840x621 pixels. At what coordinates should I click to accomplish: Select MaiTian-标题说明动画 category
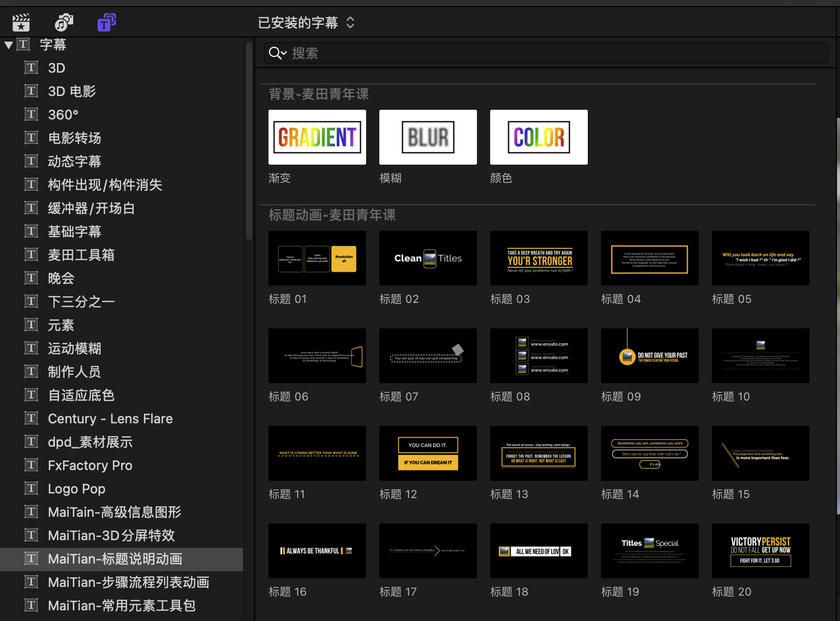(x=122, y=559)
